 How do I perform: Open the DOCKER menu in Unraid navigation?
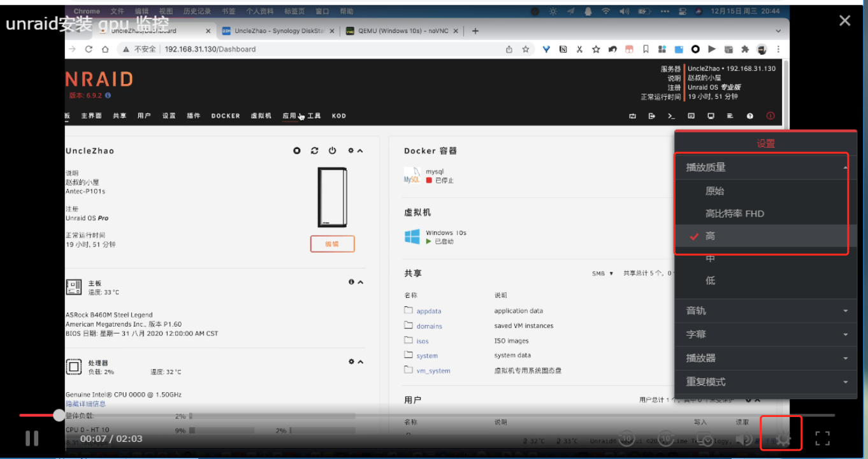pyautogui.click(x=225, y=116)
